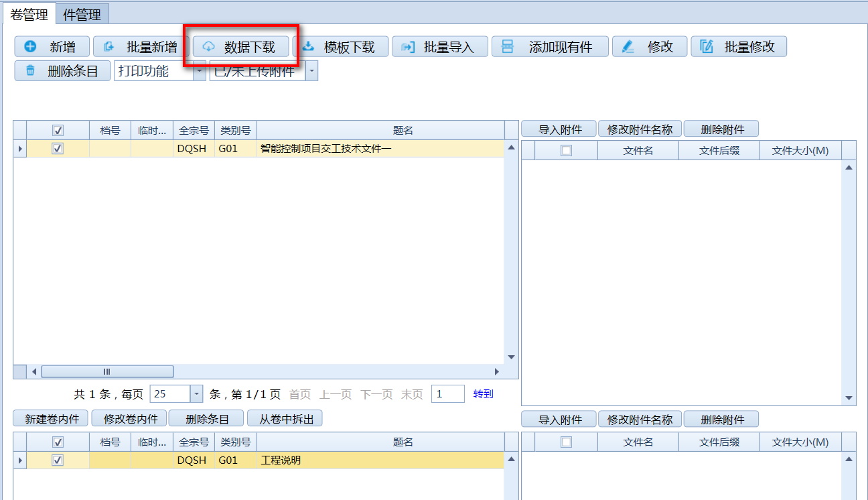Uncheck the 工程说明 row checkbox

pos(57,460)
